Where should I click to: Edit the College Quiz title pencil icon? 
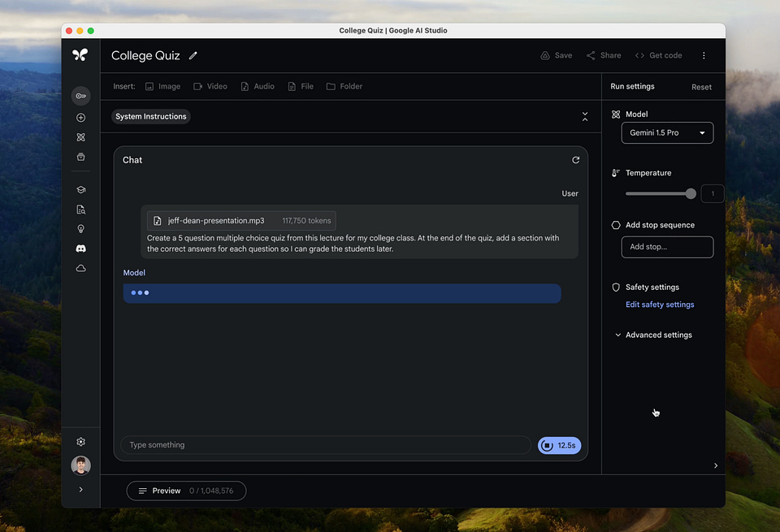point(193,56)
